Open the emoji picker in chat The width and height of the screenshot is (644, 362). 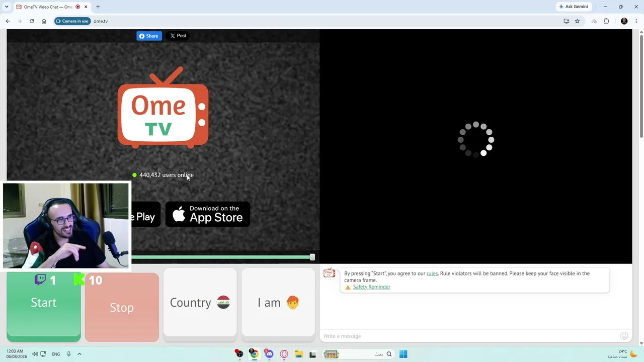(624, 336)
